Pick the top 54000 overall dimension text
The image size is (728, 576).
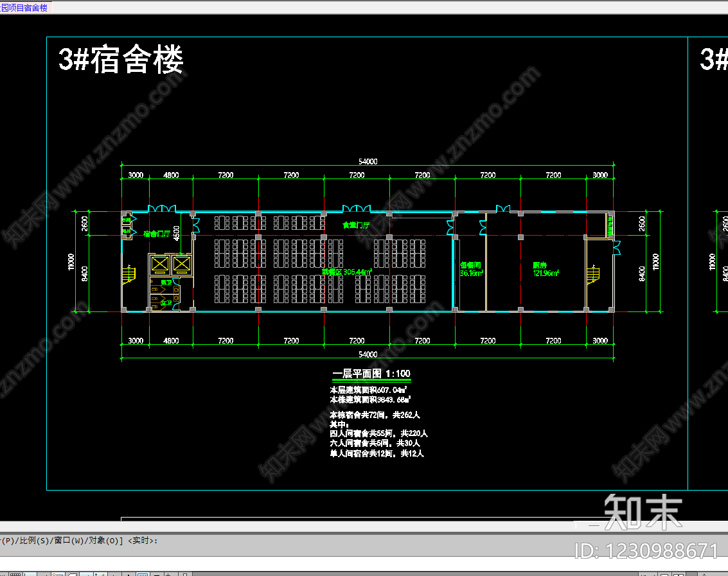tap(368, 162)
